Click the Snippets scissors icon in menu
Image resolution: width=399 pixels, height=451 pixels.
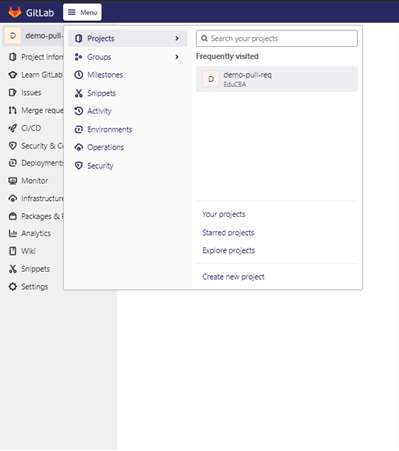pyautogui.click(x=79, y=93)
